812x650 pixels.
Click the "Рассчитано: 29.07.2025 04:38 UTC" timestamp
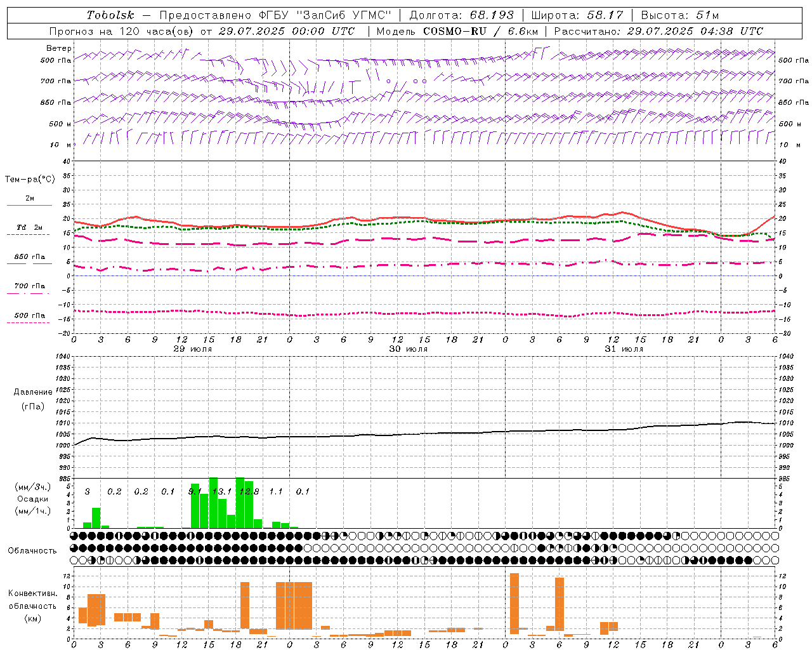tap(658, 31)
